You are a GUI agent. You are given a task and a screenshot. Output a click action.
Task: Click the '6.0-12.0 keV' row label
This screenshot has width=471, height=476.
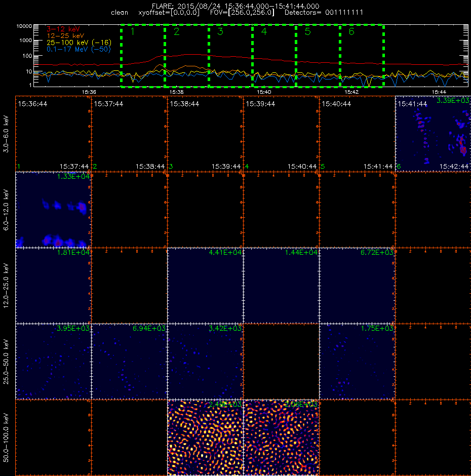[6, 210]
